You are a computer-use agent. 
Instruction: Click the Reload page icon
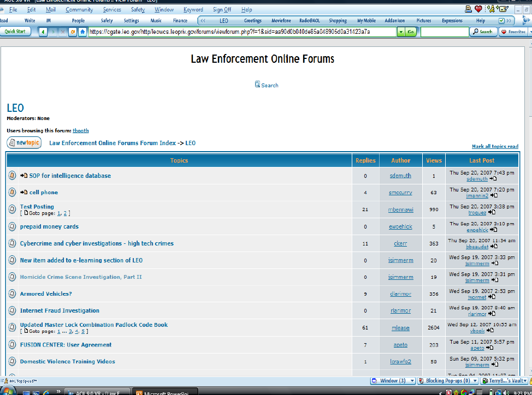coord(73,32)
